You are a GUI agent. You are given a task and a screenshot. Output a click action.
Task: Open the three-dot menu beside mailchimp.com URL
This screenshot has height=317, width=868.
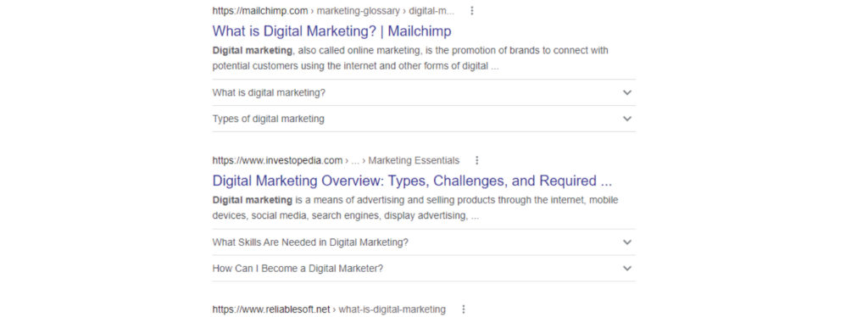pyautogui.click(x=471, y=10)
